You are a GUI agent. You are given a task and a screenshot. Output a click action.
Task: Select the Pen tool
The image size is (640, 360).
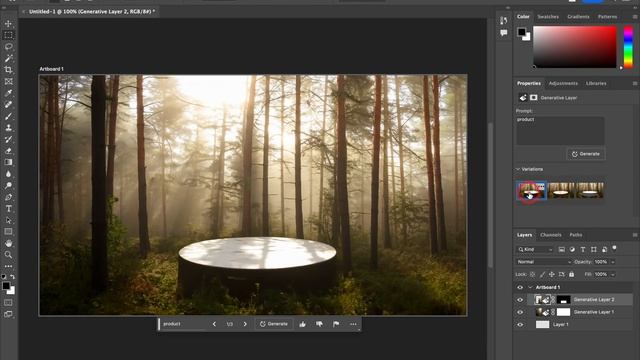tap(8, 197)
